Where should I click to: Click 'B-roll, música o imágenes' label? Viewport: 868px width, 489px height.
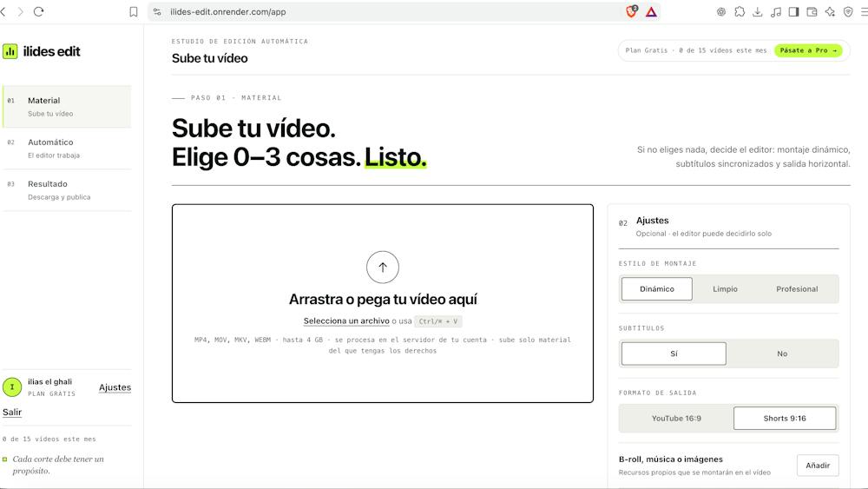(x=671, y=459)
